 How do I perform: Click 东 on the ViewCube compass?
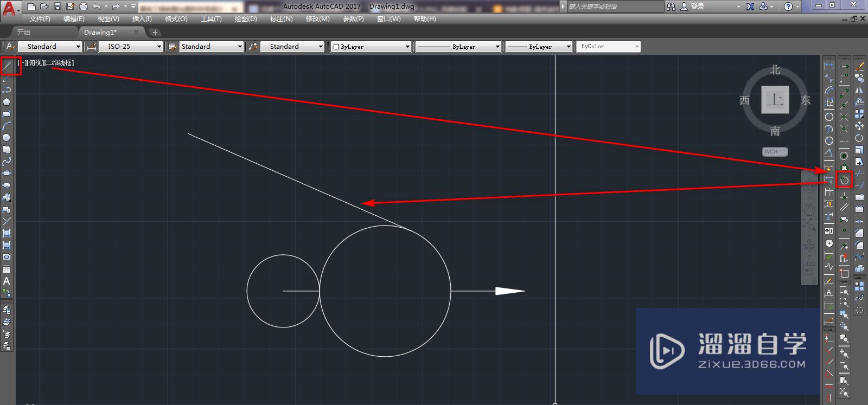pos(806,100)
